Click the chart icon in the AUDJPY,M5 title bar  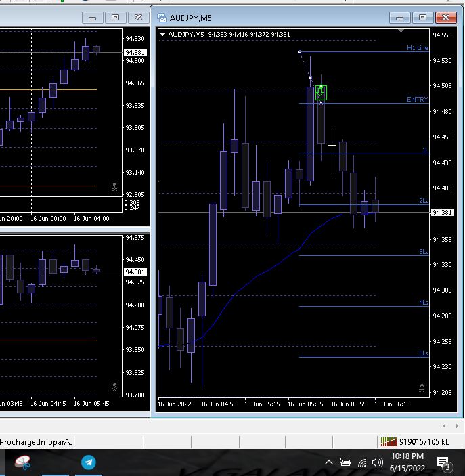[162, 18]
